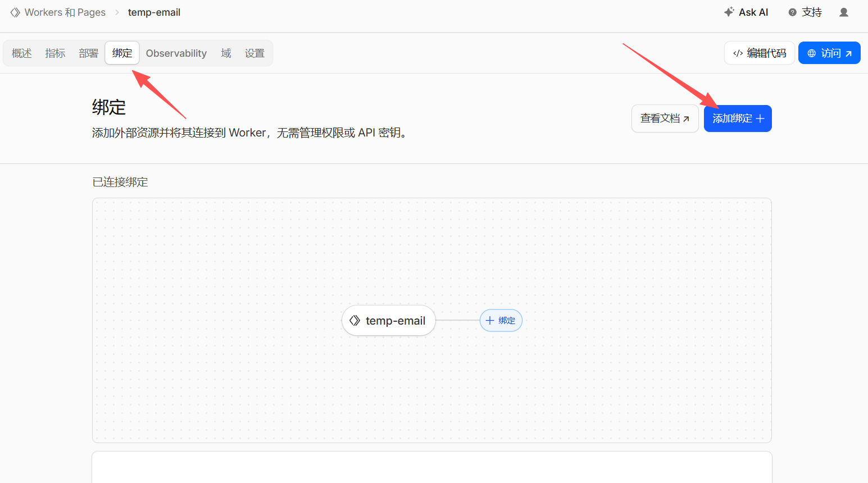The width and height of the screenshot is (868, 483).
Task: Open Workers 和 Pages breadcrumb link
Action: pos(65,12)
